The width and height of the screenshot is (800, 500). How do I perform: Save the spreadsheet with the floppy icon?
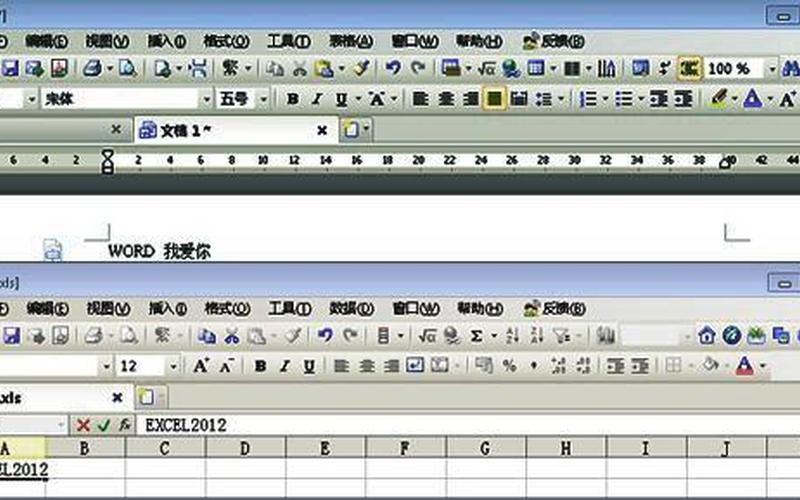pos(11,336)
